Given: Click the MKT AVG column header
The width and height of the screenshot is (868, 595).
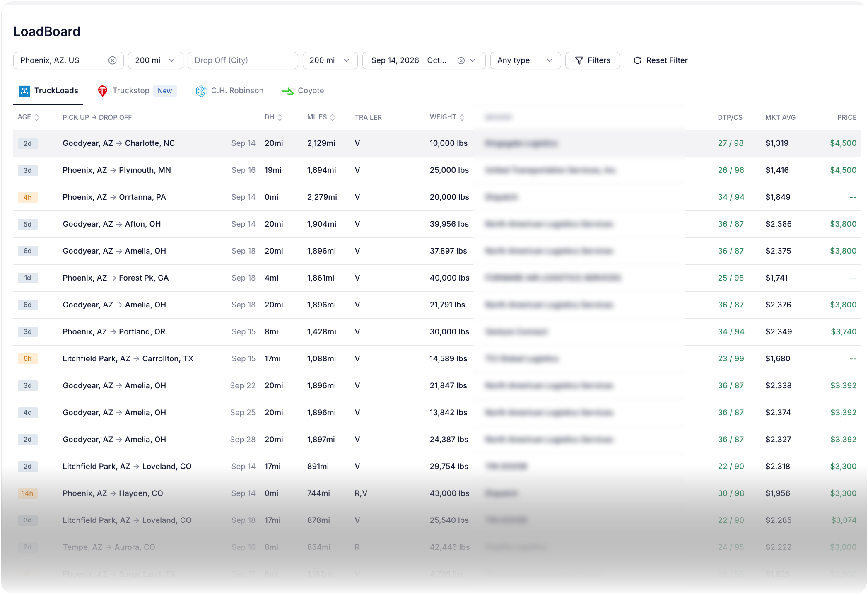Looking at the screenshot, I should (x=780, y=117).
